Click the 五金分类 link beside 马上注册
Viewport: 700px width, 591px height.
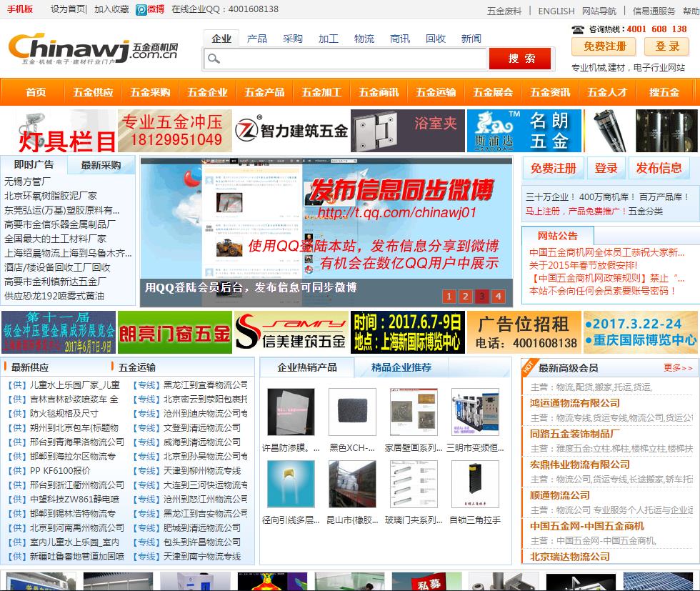click(645, 211)
